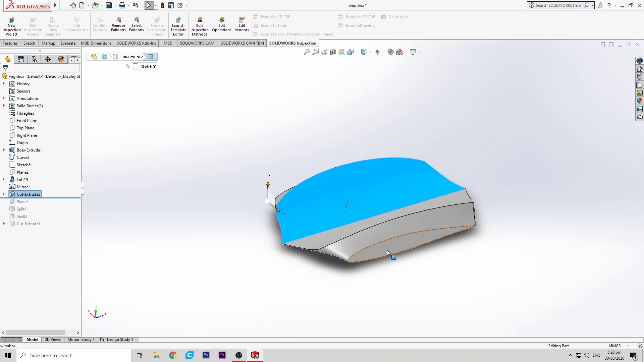Image resolution: width=644 pixels, height=362 pixels.
Task: Open Windows Start menu
Action: (x=8, y=355)
